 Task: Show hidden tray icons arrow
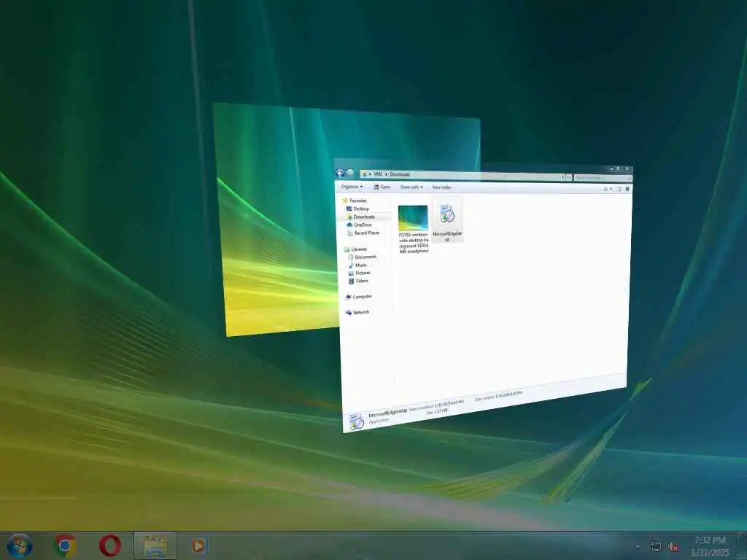click(x=638, y=547)
